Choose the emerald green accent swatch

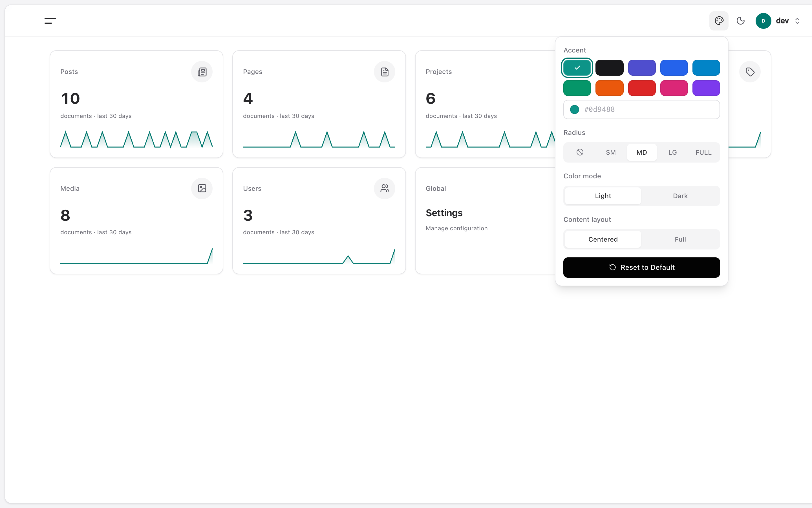click(577, 88)
